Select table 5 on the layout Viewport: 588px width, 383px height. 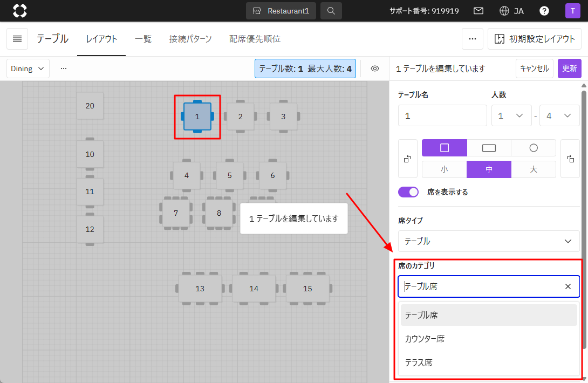pos(229,175)
